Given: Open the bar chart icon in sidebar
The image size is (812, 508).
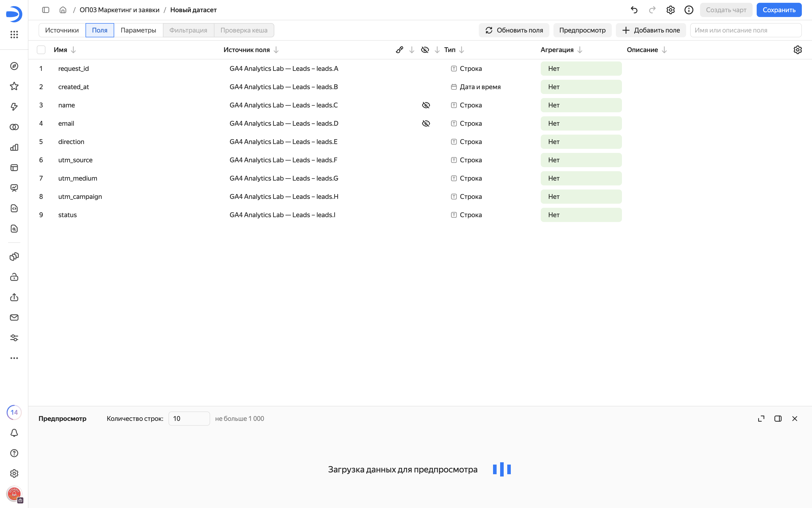Looking at the screenshot, I should click(14, 148).
